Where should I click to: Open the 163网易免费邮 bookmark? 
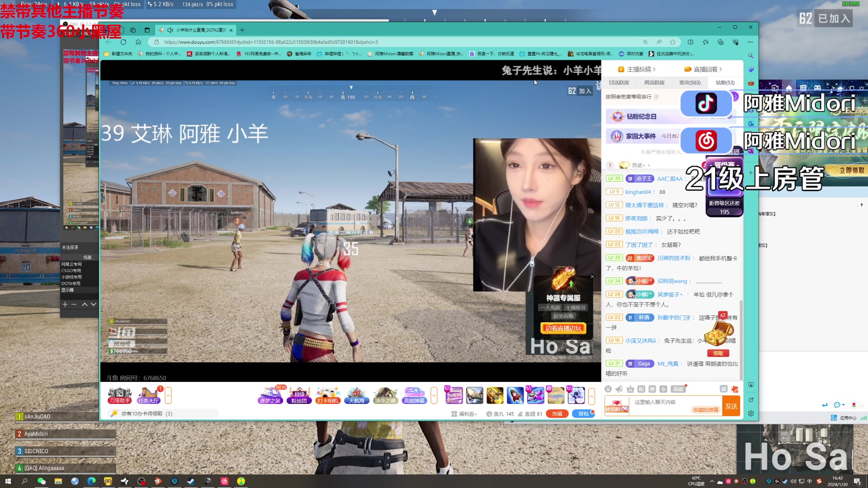259,54
